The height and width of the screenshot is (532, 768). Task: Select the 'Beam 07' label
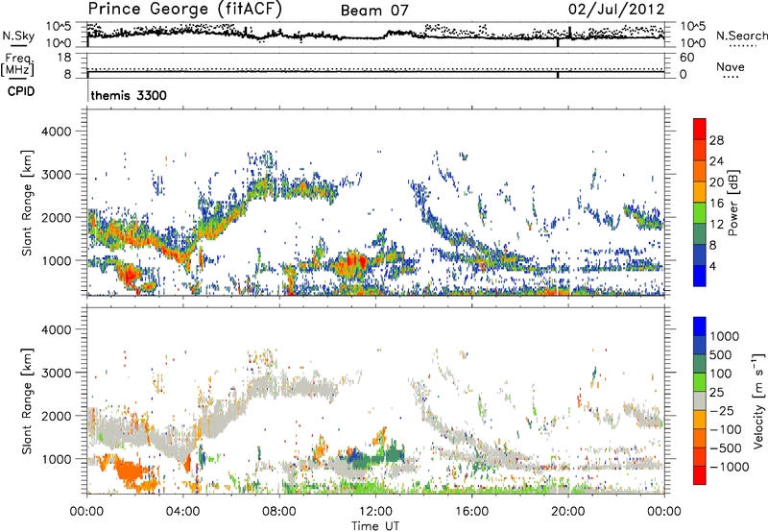click(374, 11)
